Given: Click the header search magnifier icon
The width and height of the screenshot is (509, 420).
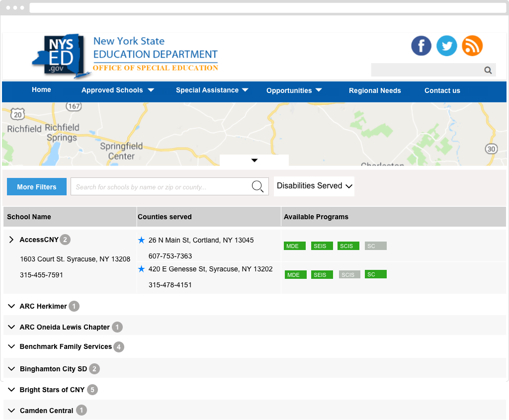Looking at the screenshot, I should (488, 70).
